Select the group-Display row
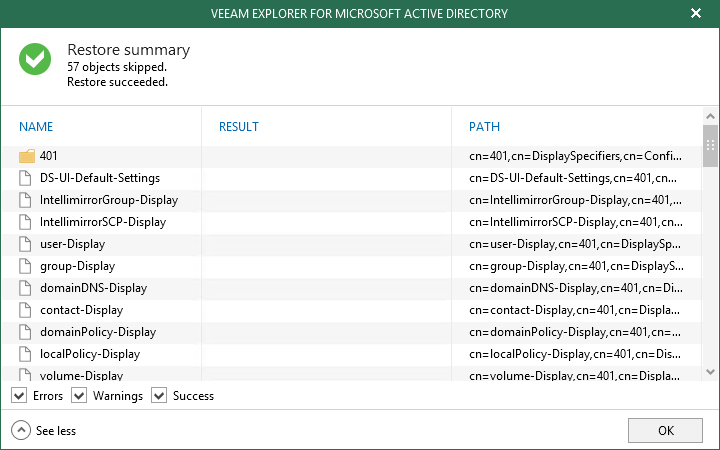Viewport: 720px width, 450px height. [x=351, y=266]
